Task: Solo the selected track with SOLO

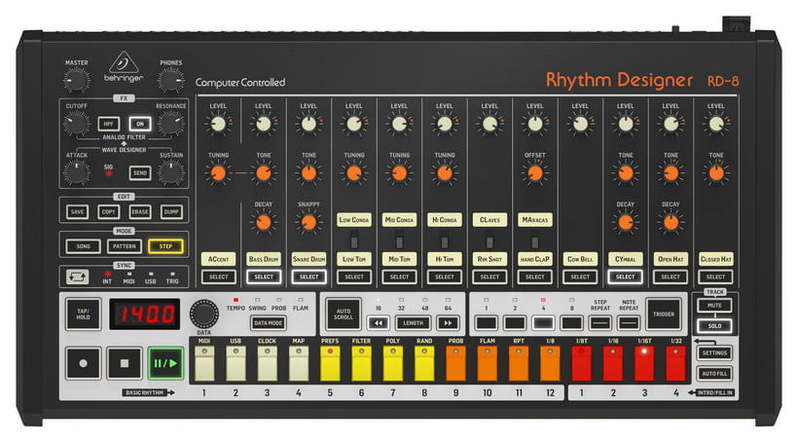Action: 715,326
